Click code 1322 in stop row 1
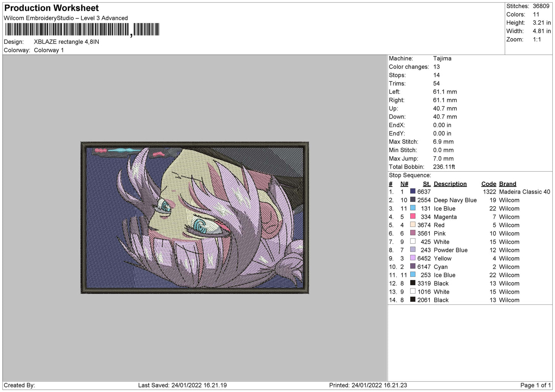Viewport: 555px width, 392px height. click(489, 192)
